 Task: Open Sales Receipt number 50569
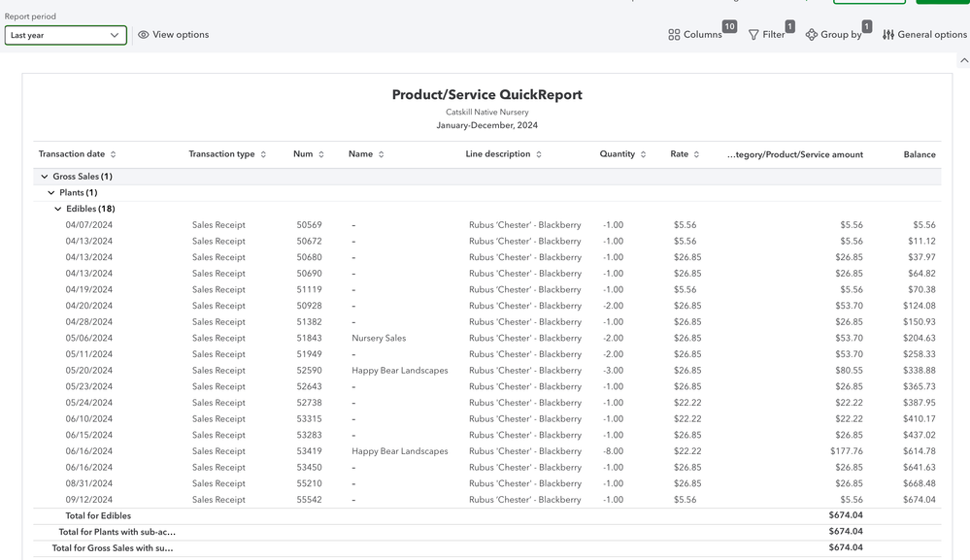[x=309, y=225]
